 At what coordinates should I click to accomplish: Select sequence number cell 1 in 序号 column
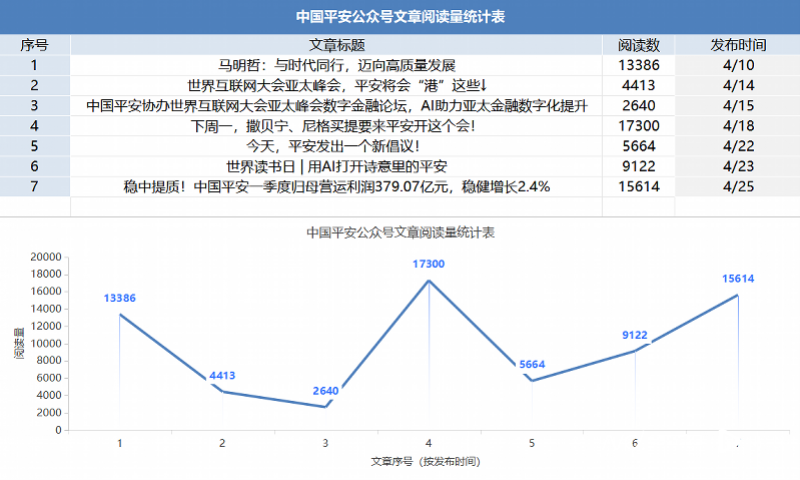(35, 65)
